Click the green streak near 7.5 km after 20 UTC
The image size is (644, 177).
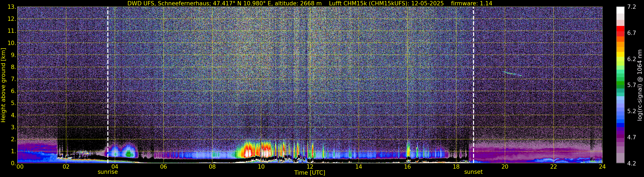click(x=513, y=73)
